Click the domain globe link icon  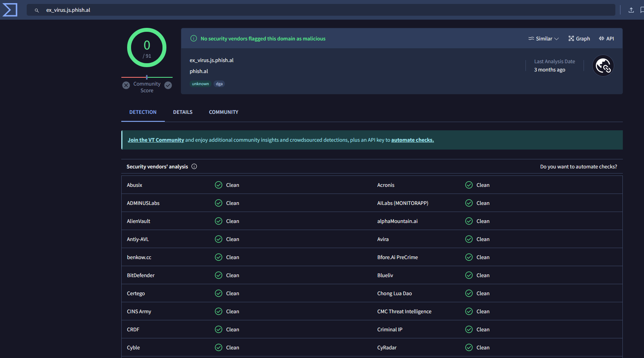[x=603, y=66]
